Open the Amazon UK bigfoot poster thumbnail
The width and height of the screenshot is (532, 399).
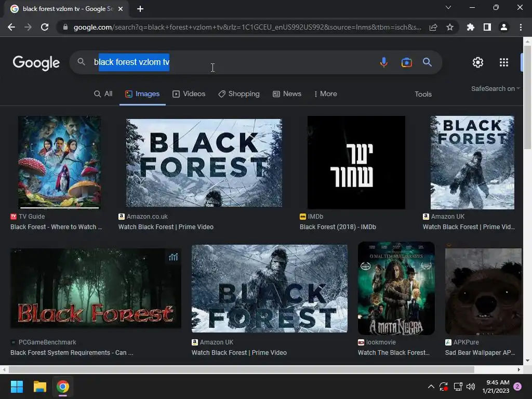(472, 163)
